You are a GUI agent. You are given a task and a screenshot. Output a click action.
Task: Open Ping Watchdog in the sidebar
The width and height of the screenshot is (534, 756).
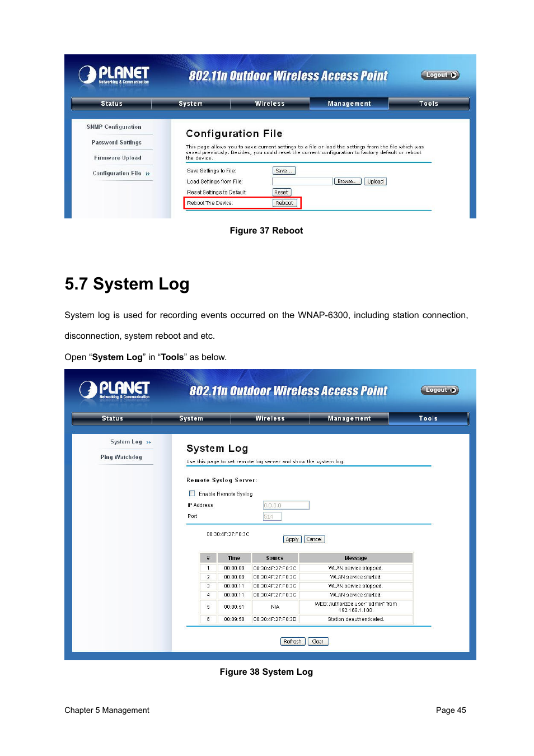click(x=121, y=457)
